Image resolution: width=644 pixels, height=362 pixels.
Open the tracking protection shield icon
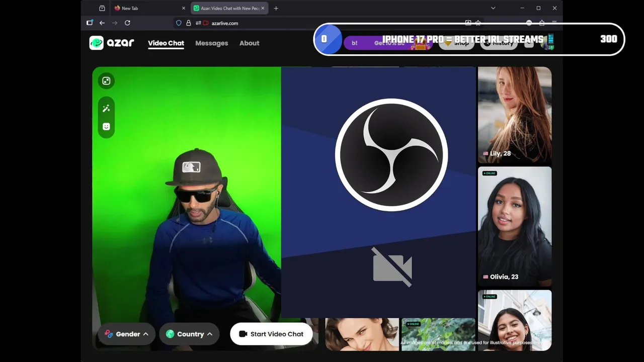click(179, 23)
